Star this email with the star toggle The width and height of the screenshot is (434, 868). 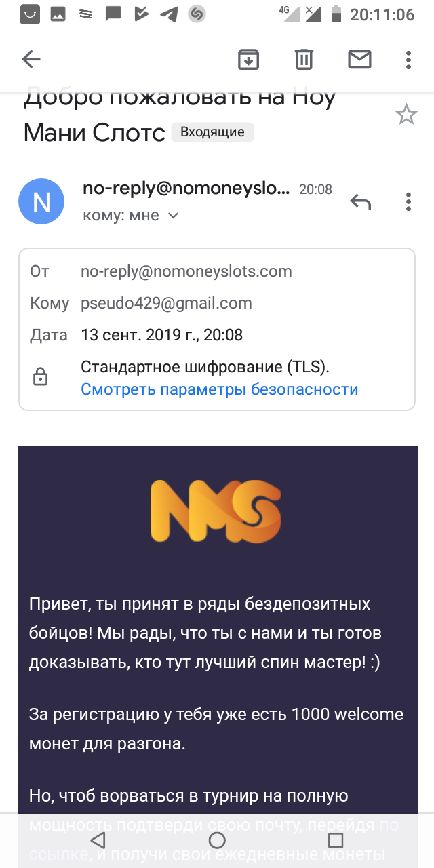406,114
